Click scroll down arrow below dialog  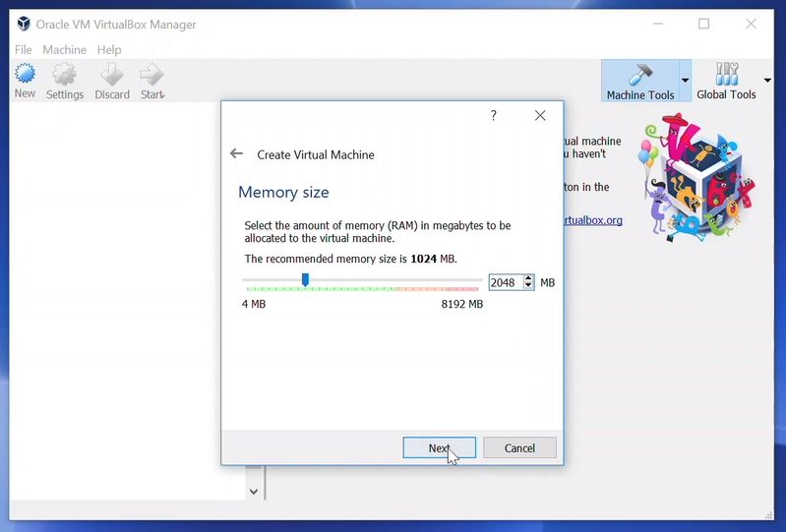(x=254, y=492)
